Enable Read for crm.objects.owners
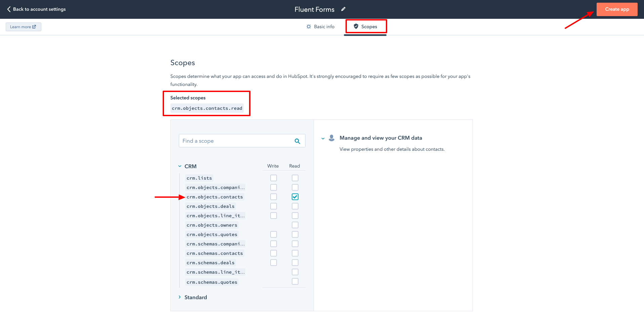Viewport: 644px width, 321px height. [295, 225]
